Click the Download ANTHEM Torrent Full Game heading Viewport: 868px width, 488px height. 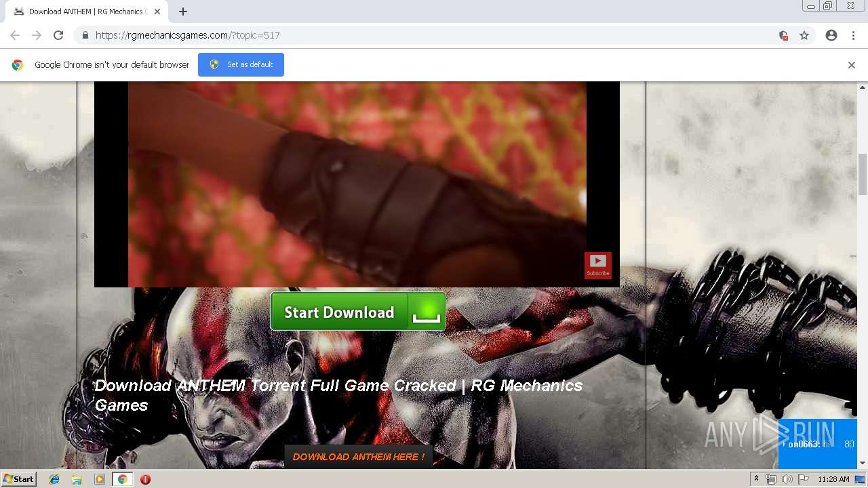point(338,395)
